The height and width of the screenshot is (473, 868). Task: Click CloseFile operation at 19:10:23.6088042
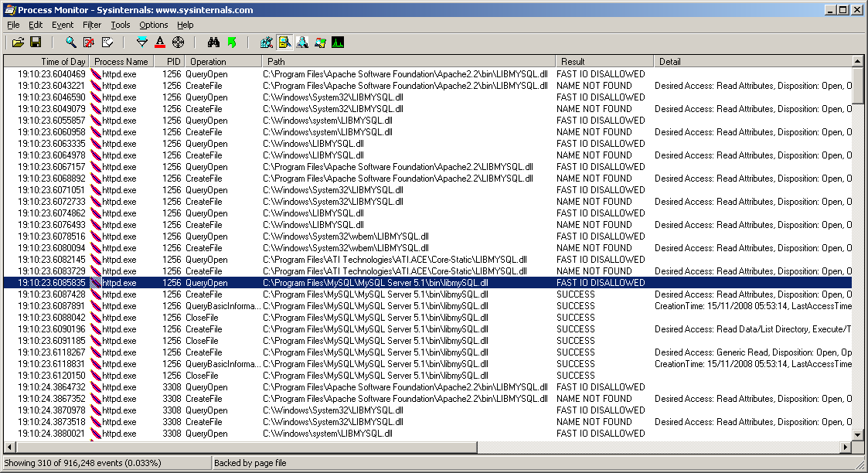point(202,318)
